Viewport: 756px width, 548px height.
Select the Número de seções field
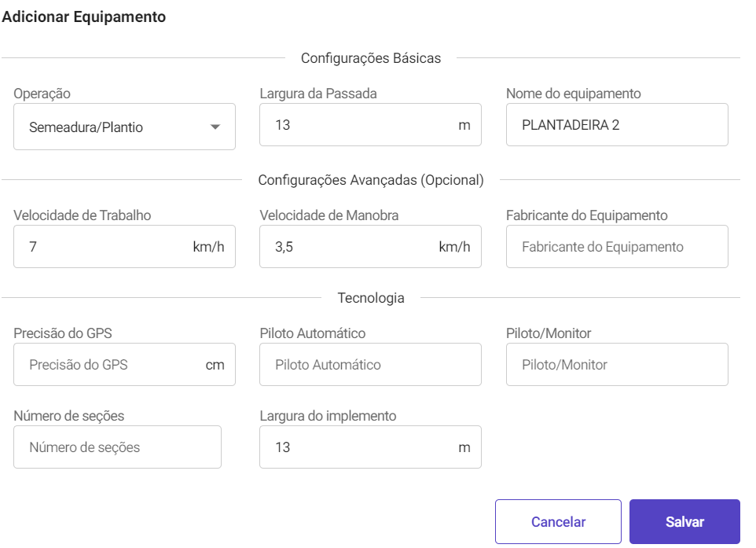click(117, 447)
